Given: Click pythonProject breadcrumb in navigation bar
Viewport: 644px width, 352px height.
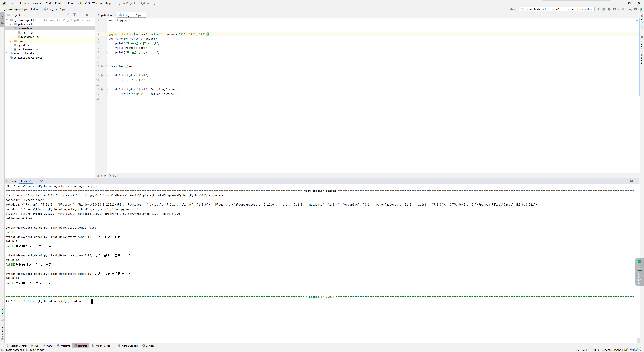Looking at the screenshot, I should pos(12,9).
